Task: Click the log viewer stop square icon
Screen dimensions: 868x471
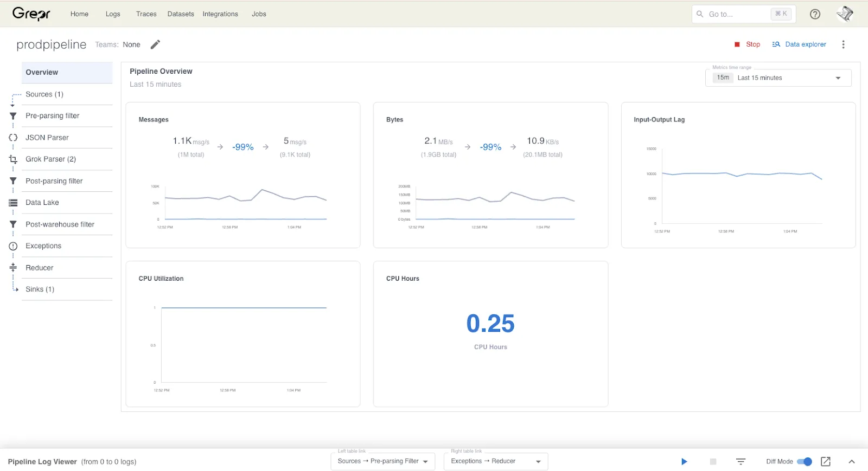Action: (x=713, y=462)
